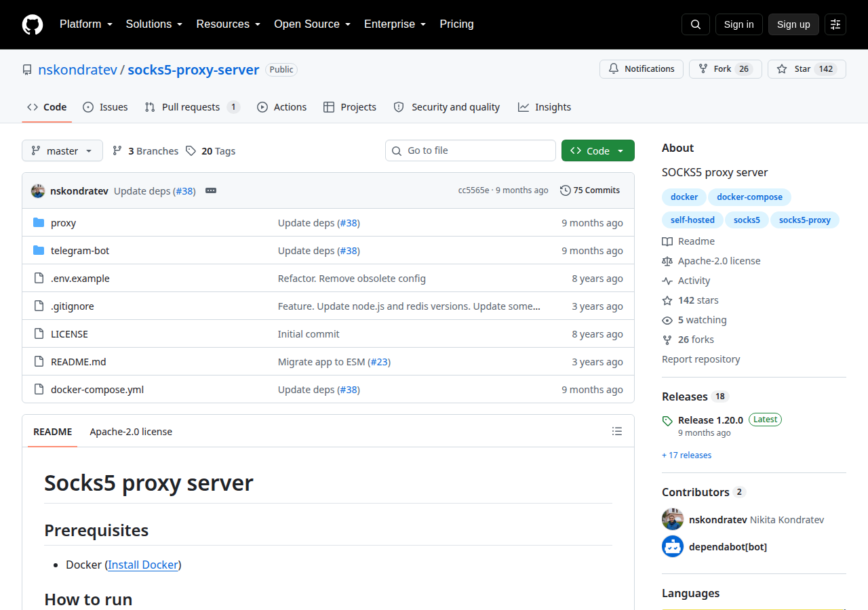Click Report repository link

701,359
